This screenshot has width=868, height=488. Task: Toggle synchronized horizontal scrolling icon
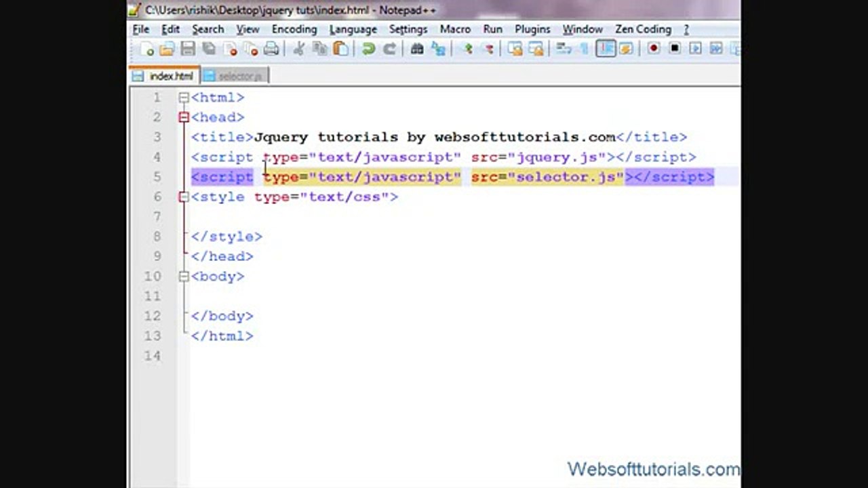(536, 49)
